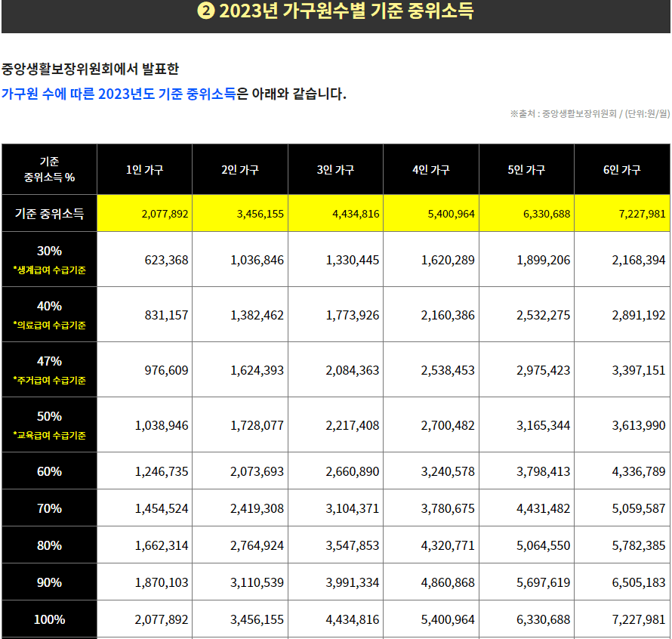Click the 100% row label
The height and width of the screenshot is (639, 672).
click(x=49, y=619)
